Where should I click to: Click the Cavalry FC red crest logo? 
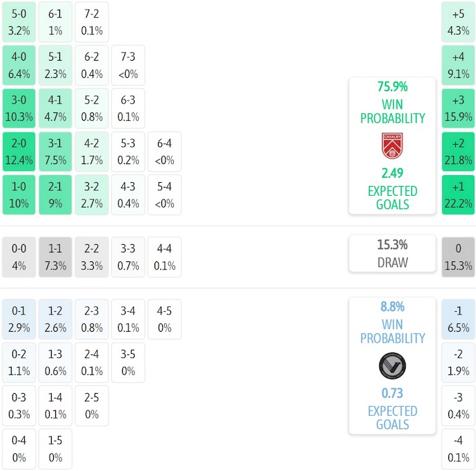[392, 146]
